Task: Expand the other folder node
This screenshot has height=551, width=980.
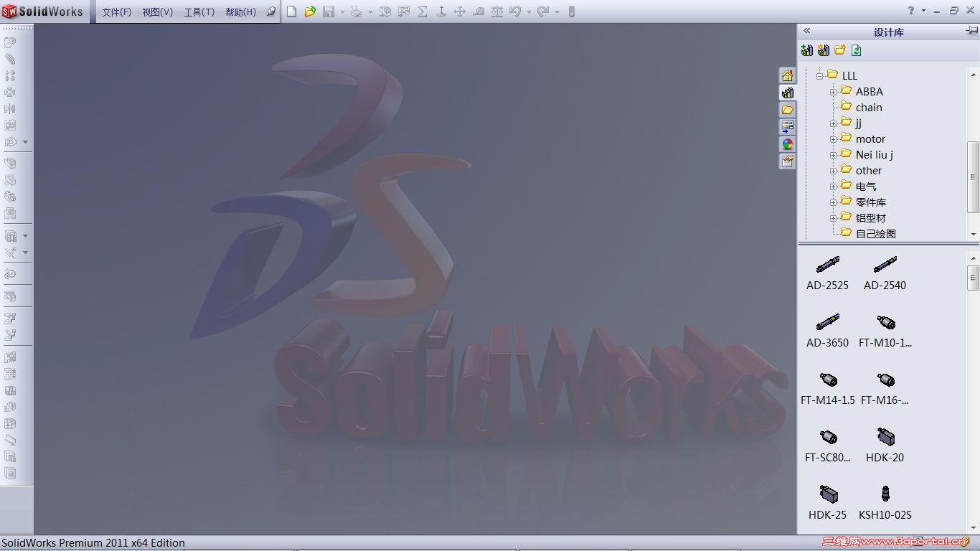Action: (x=833, y=171)
